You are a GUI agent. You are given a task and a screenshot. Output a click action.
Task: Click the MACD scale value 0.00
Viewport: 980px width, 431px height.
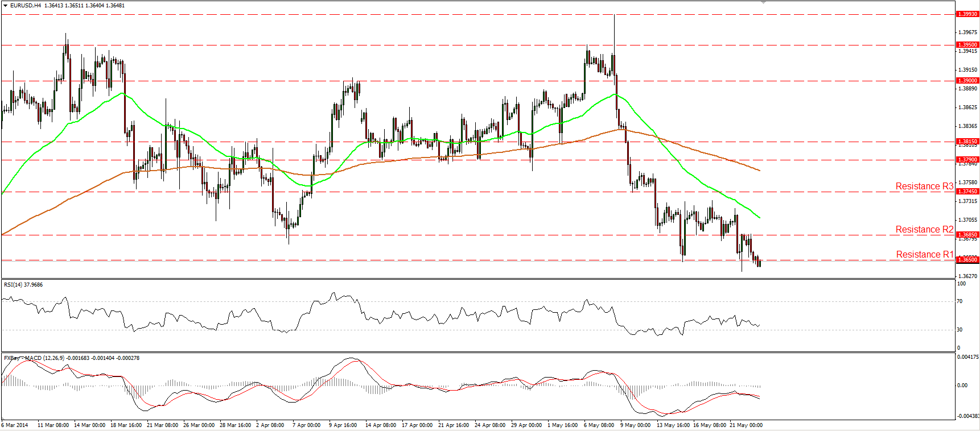click(962, 385)
